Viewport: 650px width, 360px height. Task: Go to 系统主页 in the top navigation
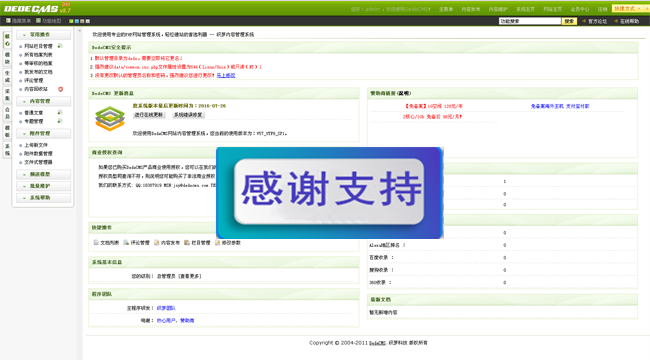[525, 9]
